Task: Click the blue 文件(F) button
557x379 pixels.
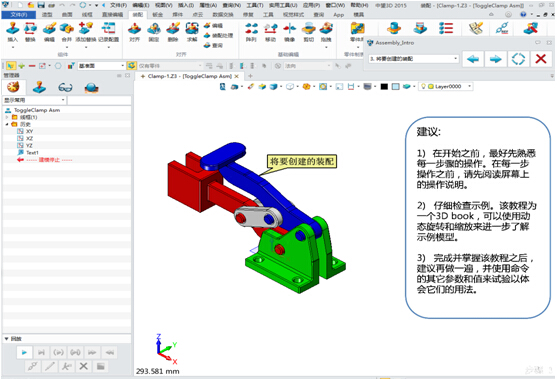Action: [x=19, y=15]
